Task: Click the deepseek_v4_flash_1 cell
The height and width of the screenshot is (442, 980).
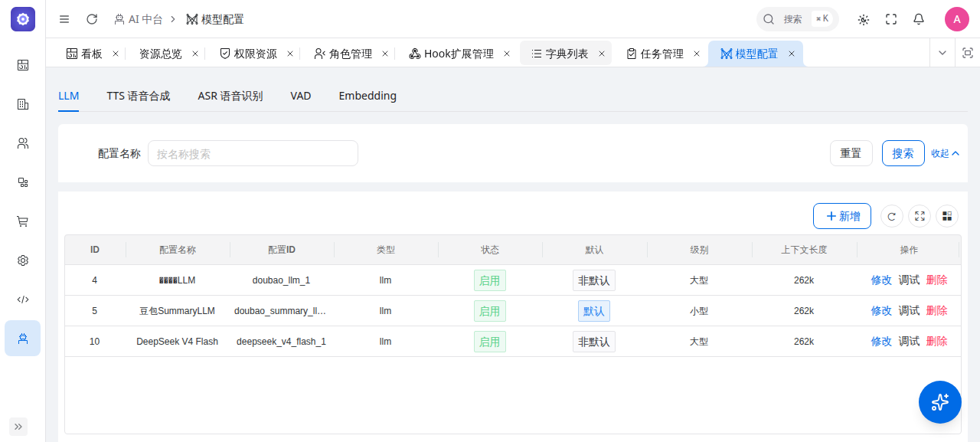Action: coord(281,342)
